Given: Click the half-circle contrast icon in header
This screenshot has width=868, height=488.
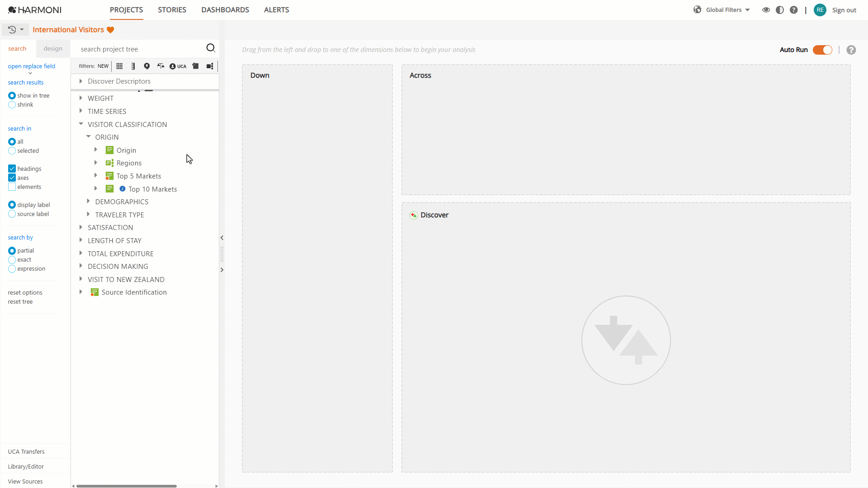Looking at the screenshot, I should (780, 10).
